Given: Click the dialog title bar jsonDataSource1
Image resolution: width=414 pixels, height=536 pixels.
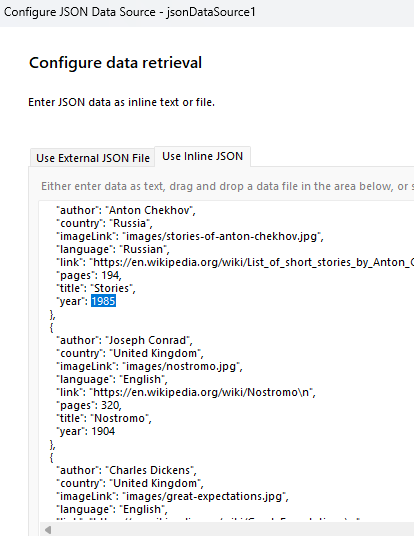Looking at the screenshot, I should click(130, 12).
